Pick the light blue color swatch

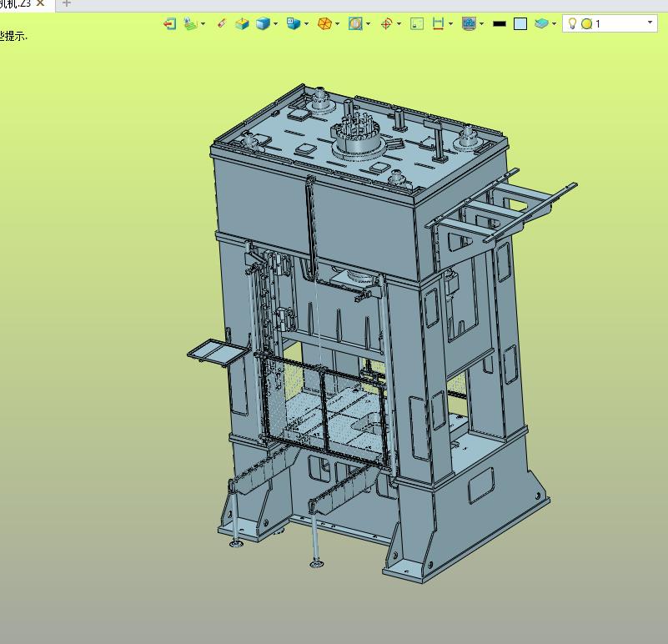coord(520,24)
